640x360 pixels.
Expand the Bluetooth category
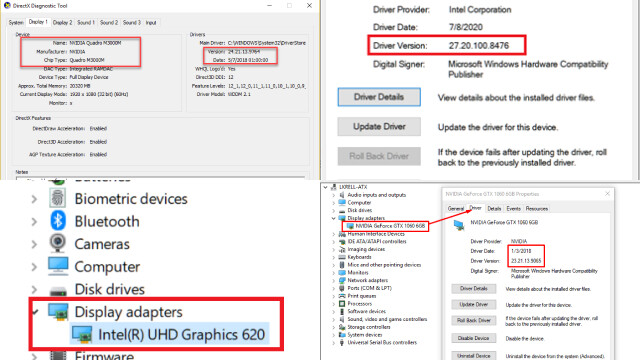tap(34, 221)
